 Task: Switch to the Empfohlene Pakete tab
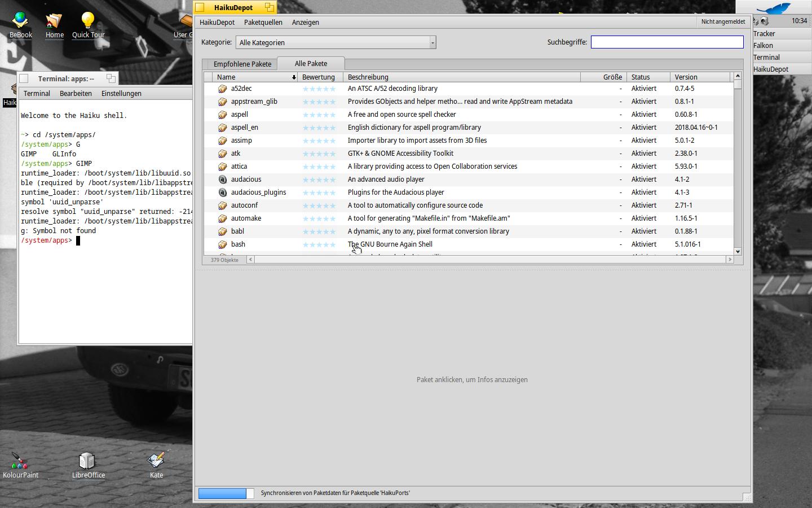coord(242,64)
